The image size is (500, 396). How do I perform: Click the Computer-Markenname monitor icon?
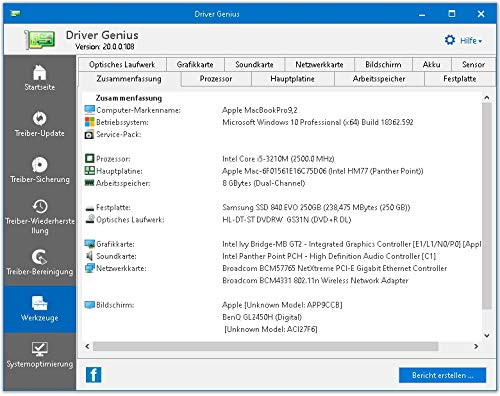[x=90, y=110]
